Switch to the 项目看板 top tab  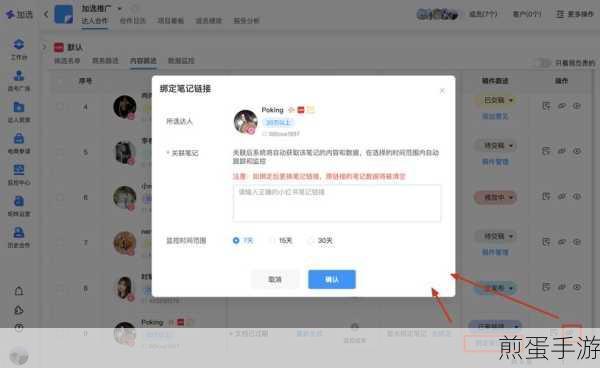(x=171, y=21)
